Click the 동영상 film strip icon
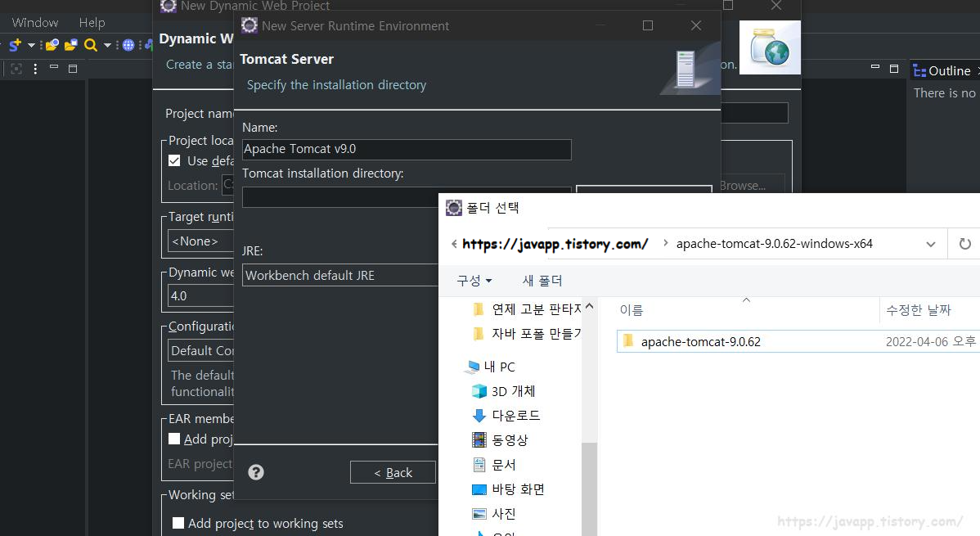 point(479,439)
